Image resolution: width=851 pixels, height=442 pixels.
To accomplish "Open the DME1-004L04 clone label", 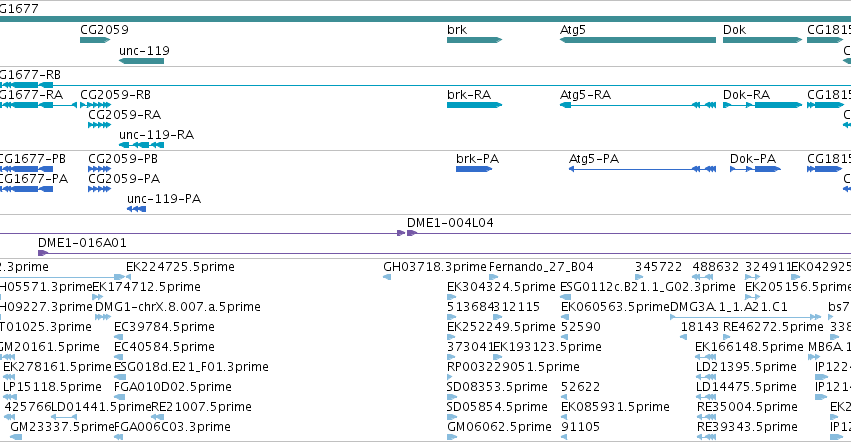I will coord(450,223).
